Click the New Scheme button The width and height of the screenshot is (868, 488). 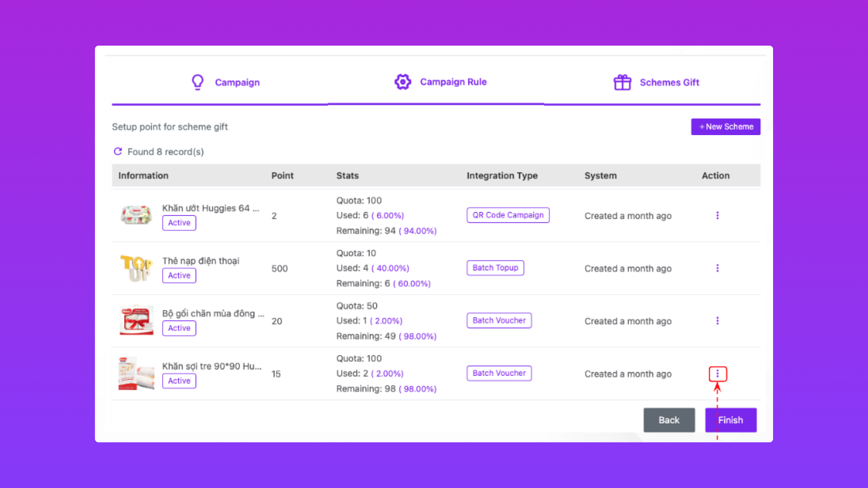(x=726, y=127)
